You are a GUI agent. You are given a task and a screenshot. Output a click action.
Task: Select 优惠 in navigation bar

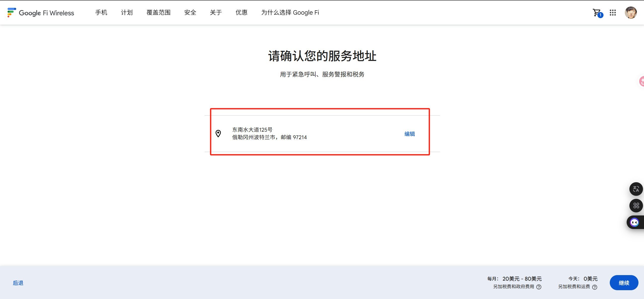tap(242, 13)
